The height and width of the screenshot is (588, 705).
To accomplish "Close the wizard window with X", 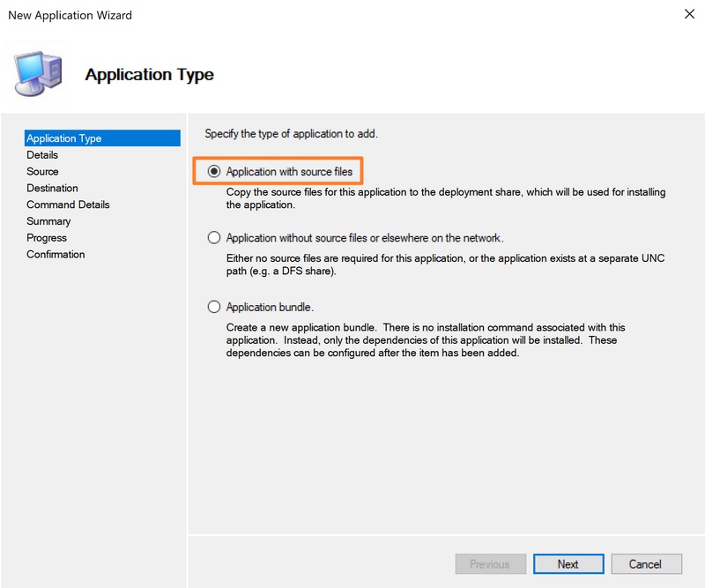I will pos(688,15).
